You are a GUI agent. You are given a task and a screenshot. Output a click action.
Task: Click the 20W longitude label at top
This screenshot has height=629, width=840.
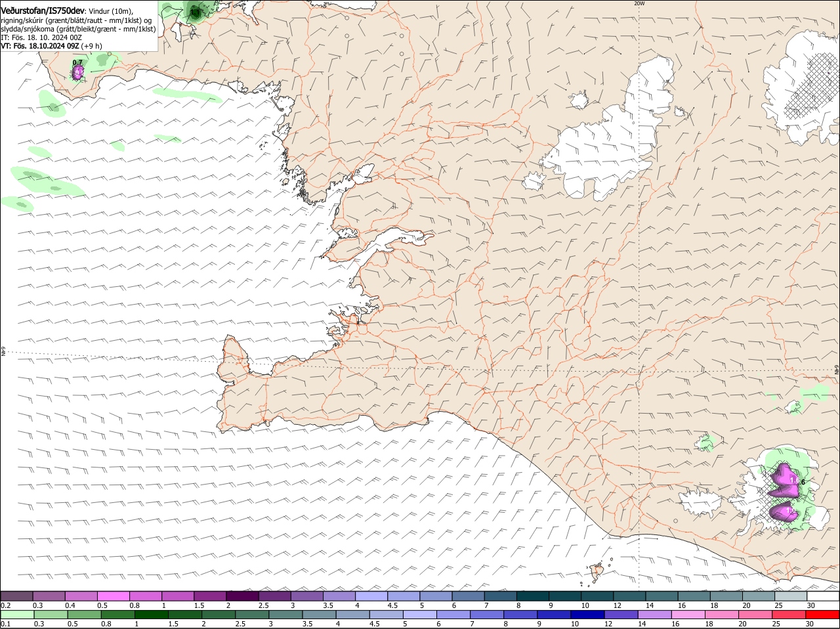pyautogui.click(x=639, y=3)
